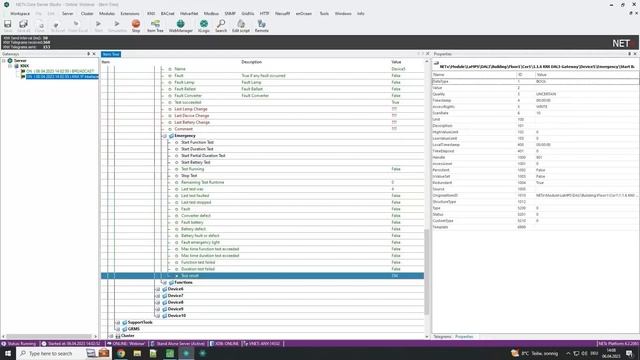Select the Fault Lamp item row
This screenshot has width=640, height=360.
262,82
